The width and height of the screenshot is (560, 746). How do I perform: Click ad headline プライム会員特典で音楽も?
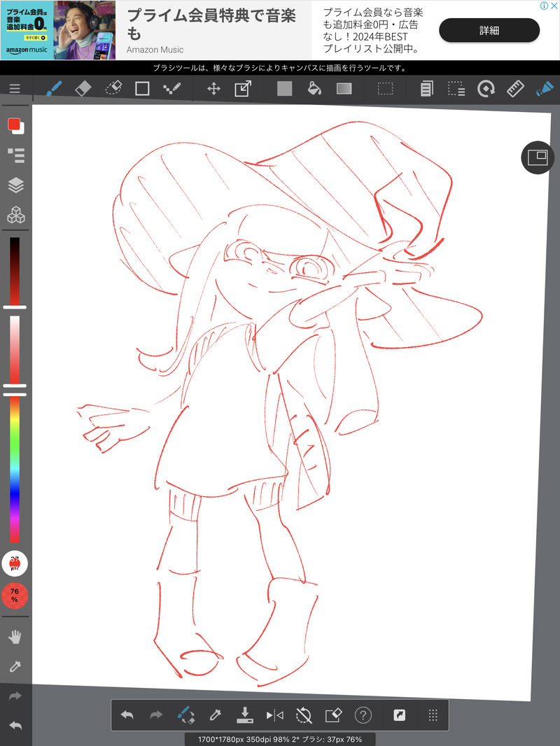(211, 24)
